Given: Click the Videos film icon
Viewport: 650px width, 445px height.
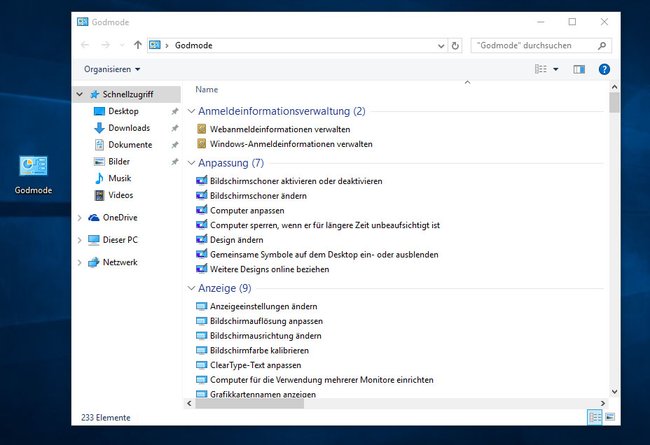Looking at the screenshot, I should [99, 195].
